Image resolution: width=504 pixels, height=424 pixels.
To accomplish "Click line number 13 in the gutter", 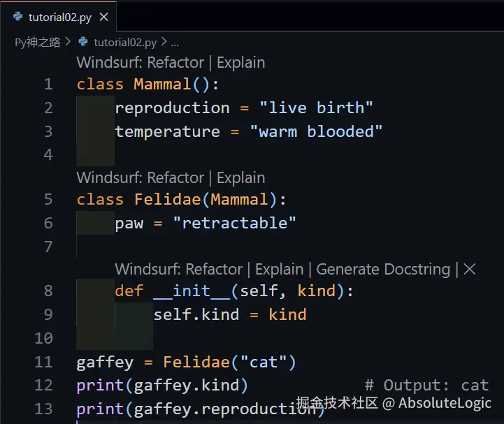I will 44,409.
